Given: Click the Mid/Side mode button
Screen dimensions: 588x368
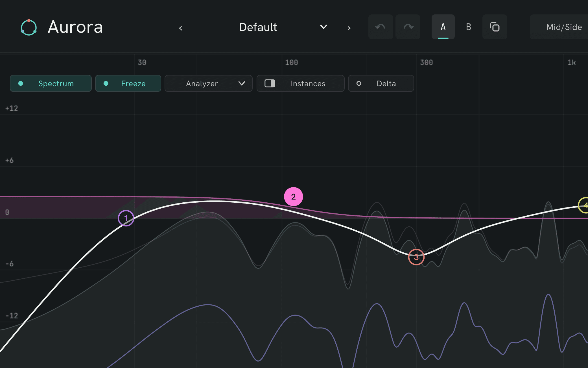Looking at the screenshot, I should coord(559,27).
